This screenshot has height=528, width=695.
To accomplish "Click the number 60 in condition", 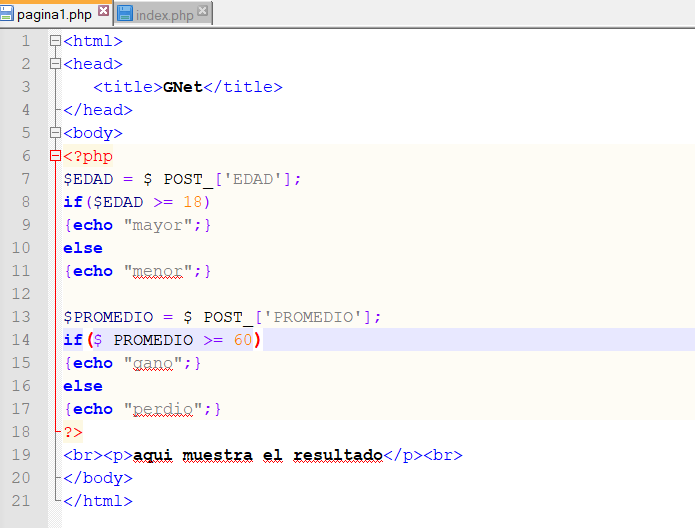I will coord(243,340).
